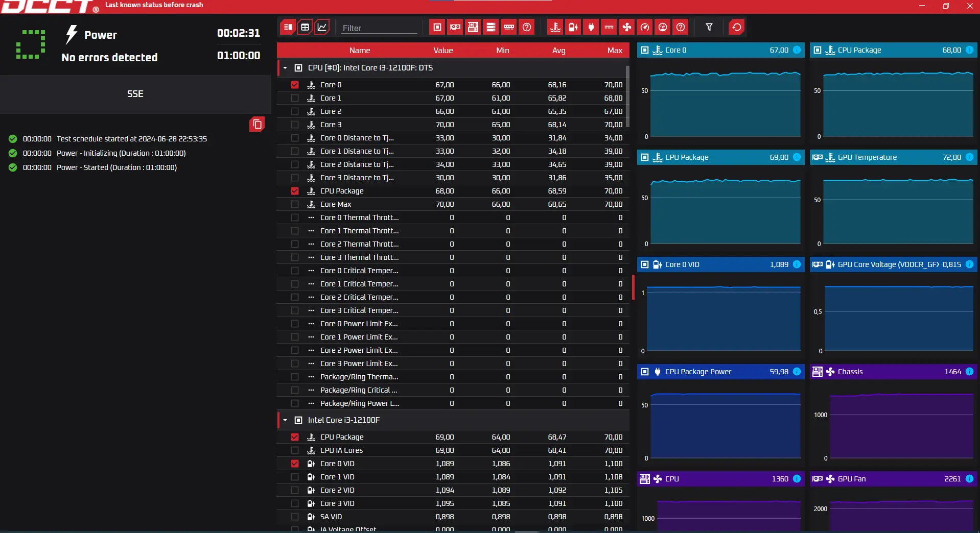Toggle the current sensor filter icon
This screenshot has height=533, width=980.
[x=609, y=27]
